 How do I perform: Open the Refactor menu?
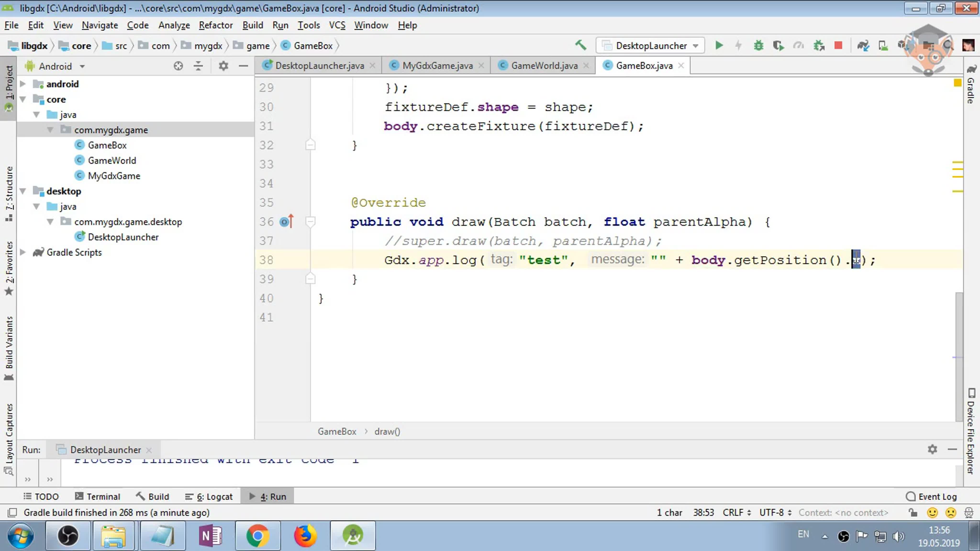[215, 25]
